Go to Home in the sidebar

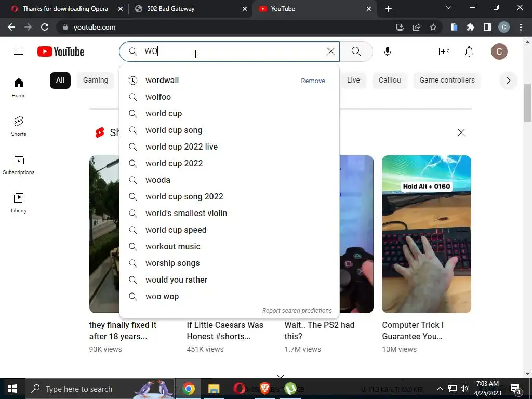[19, 87]
